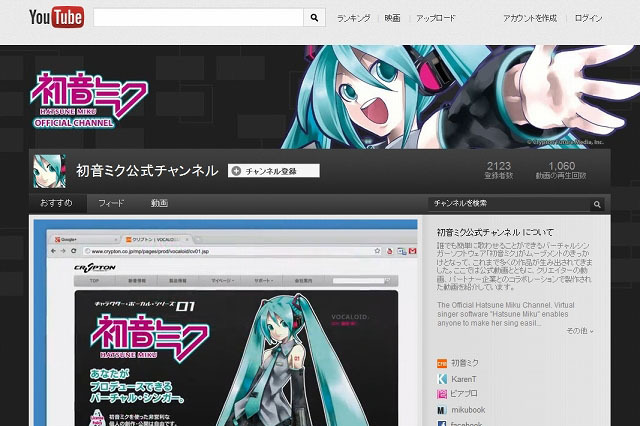Open the ピアプロ link icon
This screenshot has height=426, width=640.
click(x=443, y=394)
